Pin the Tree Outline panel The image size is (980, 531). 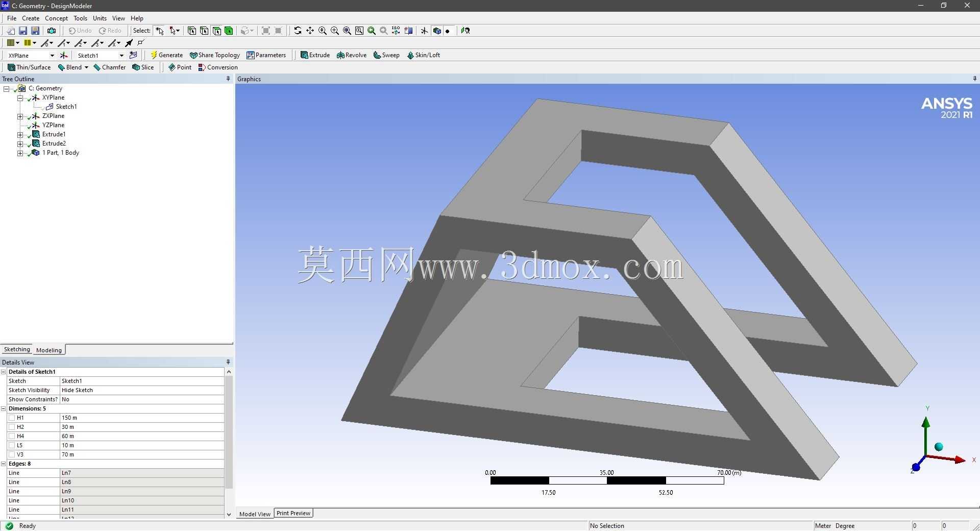tap(228, 79)
